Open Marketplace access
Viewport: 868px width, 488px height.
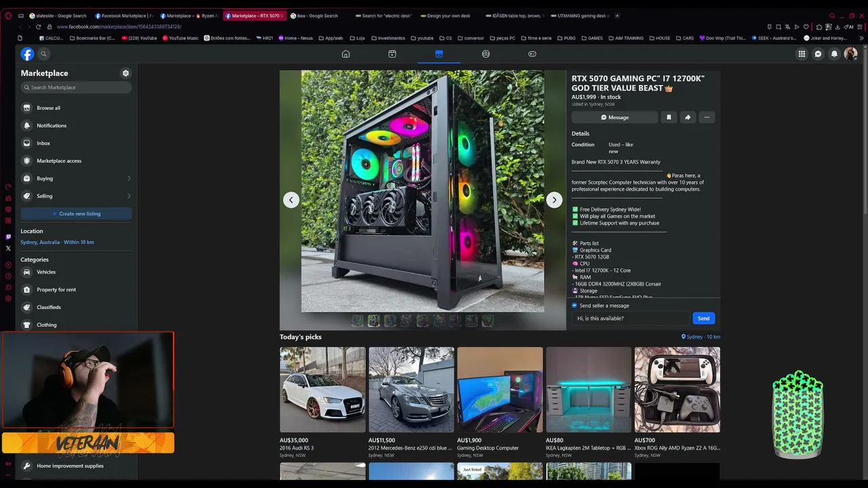(76, 161)
